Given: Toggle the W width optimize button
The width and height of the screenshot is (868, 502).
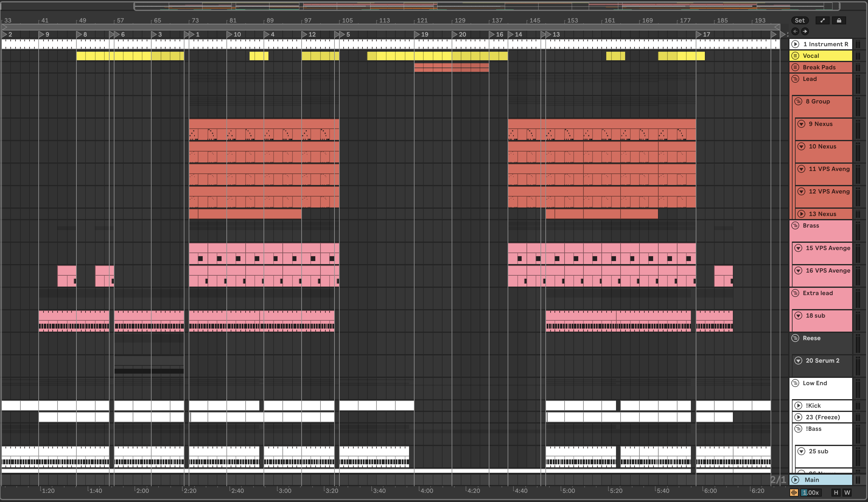Looking at the screenshot, I should point(847,493).
